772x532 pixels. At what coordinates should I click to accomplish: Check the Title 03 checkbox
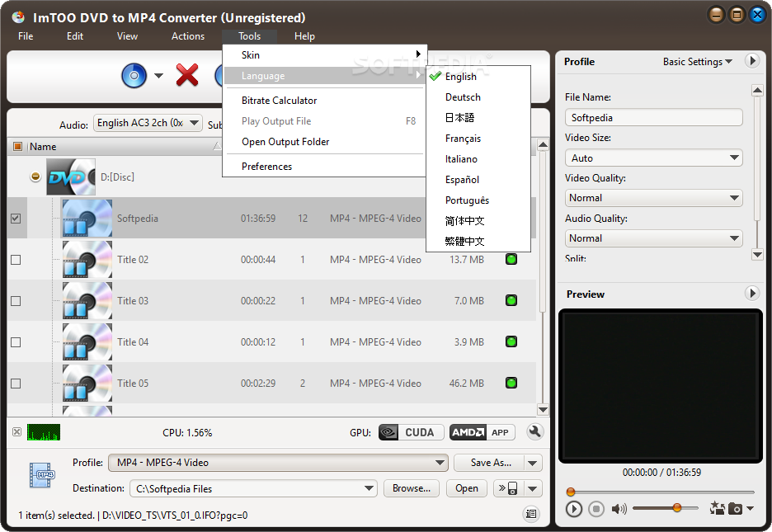click(x=16, y=301)
